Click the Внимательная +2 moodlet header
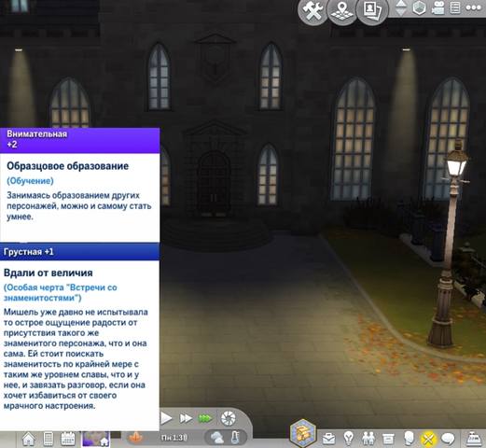This screenshot has width=486, height=448. click(80, 140)
